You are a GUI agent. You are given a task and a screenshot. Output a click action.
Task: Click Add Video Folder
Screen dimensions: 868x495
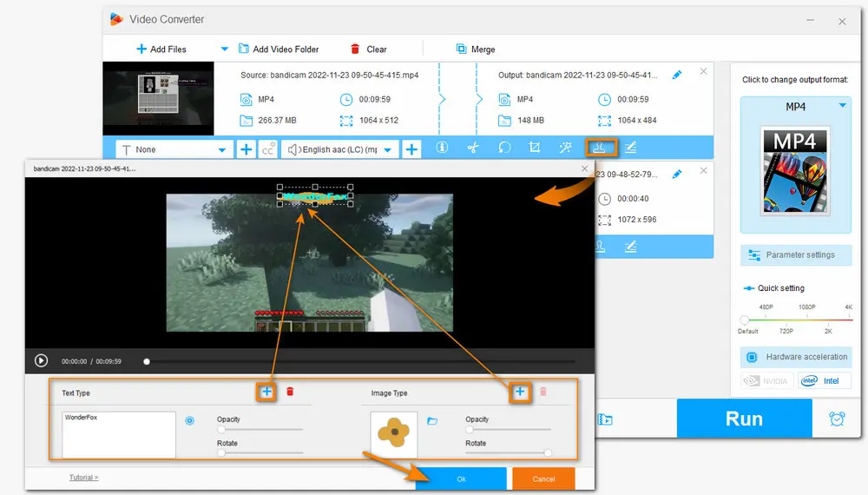click(279, 49)
